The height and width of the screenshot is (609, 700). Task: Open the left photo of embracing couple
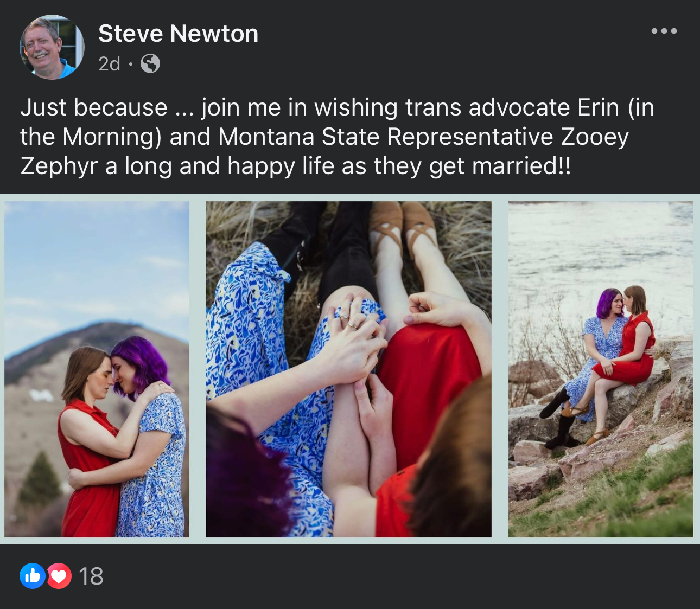click(x=97, y=369)
